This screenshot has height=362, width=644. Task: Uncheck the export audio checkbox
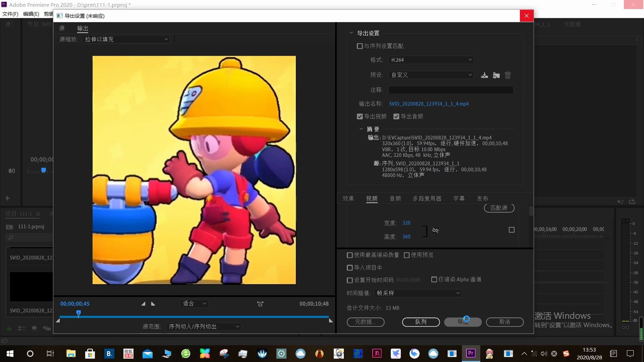[396, 116]
